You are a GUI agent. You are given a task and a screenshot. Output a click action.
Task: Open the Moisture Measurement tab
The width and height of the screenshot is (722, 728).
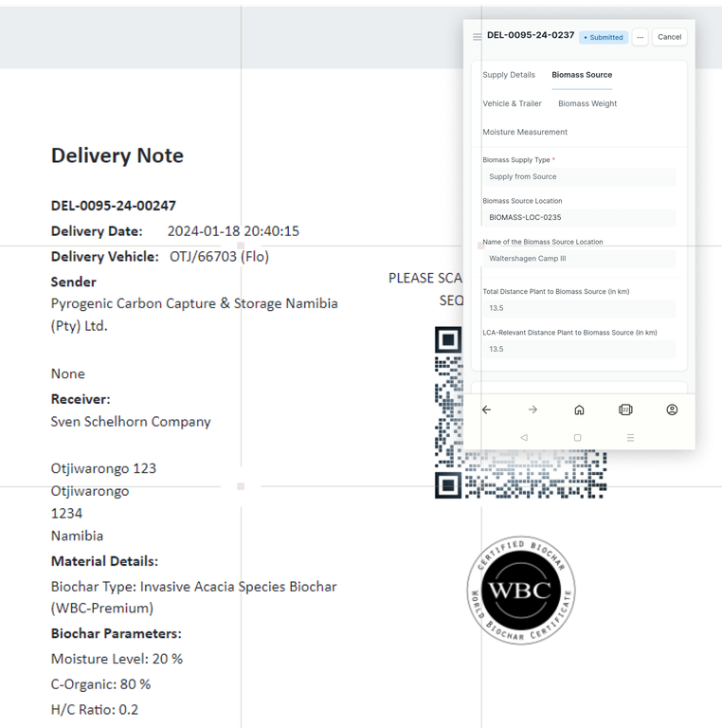(x=525, y=132)
